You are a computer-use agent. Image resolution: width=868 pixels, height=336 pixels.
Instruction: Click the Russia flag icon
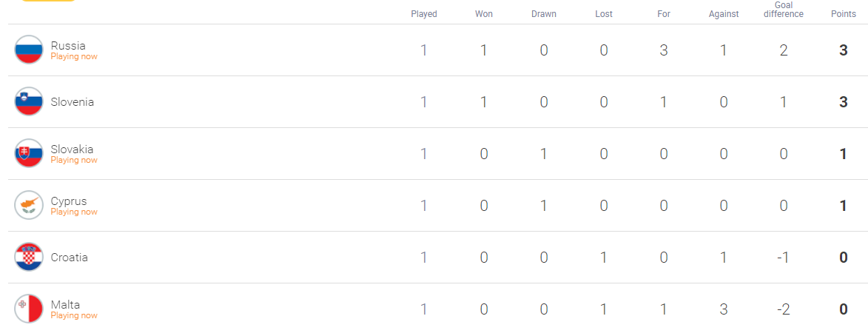point(29,50)
